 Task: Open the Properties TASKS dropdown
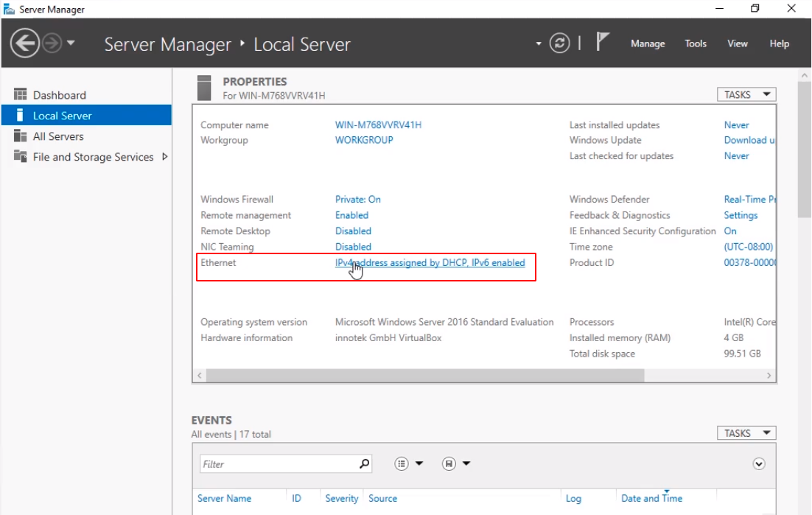[x=746, y=94]
